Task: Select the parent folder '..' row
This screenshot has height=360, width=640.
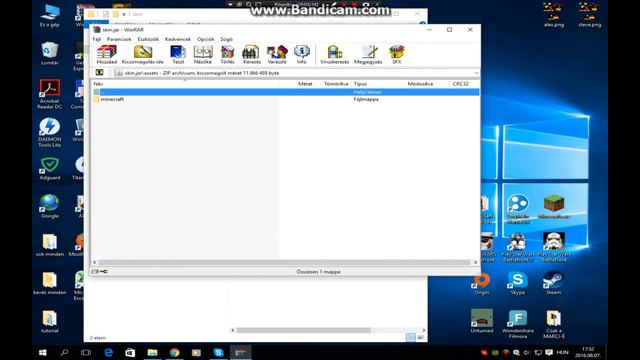Action: point(285,92)
